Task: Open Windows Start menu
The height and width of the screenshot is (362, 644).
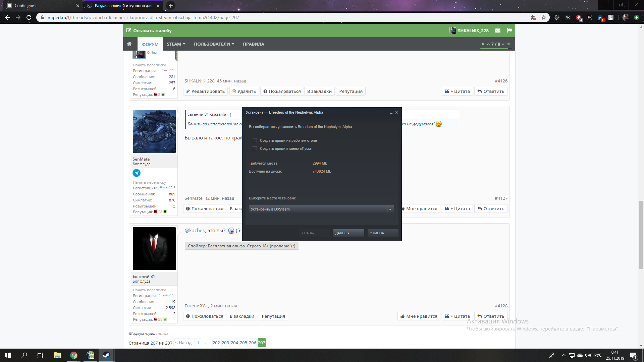Action: click(8, 355)
